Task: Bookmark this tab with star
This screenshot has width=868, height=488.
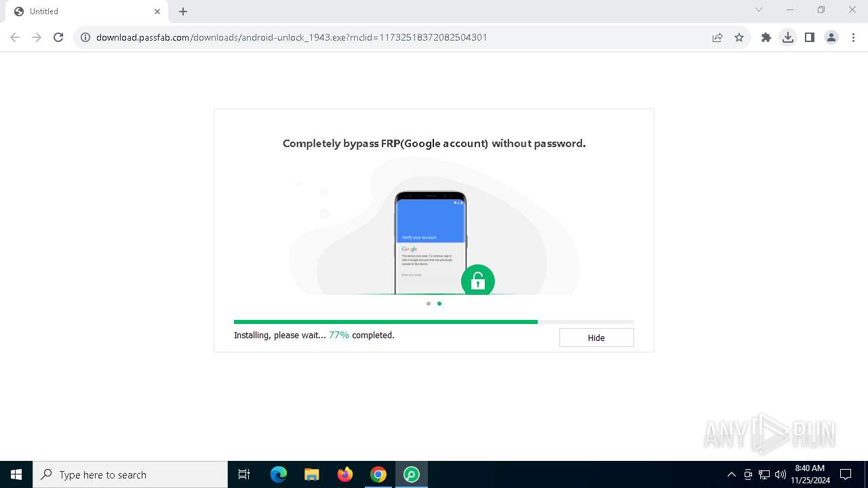Action: click(739, 37)
